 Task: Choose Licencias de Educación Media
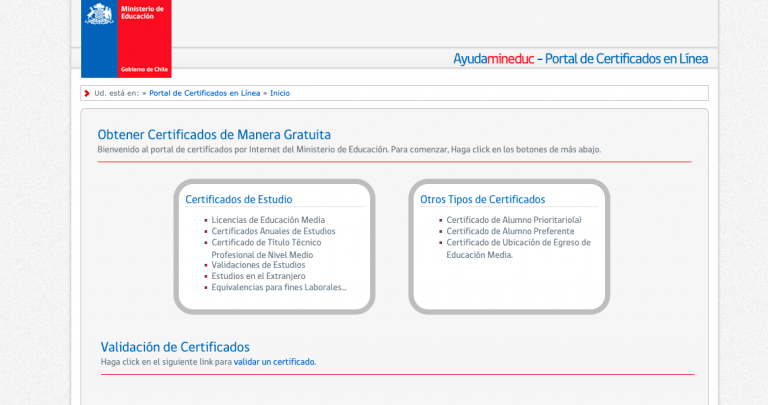pos(268,220)
